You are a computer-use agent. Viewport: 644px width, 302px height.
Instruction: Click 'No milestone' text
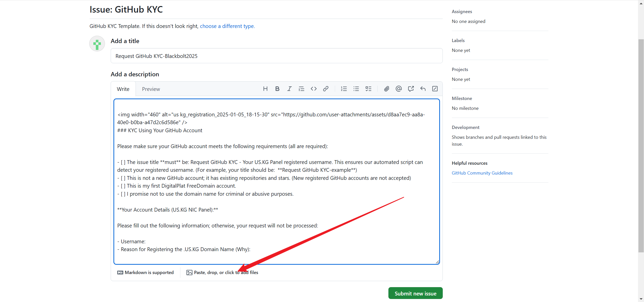465,108
